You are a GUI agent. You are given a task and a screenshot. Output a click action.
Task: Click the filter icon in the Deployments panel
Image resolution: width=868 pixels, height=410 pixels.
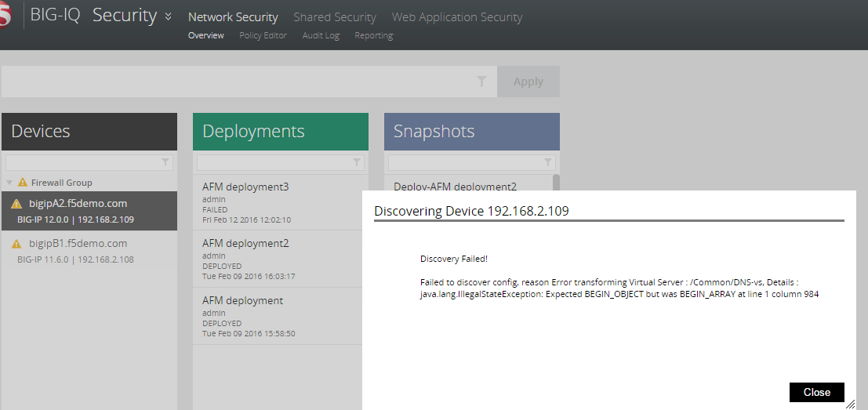tap(357, 162)
